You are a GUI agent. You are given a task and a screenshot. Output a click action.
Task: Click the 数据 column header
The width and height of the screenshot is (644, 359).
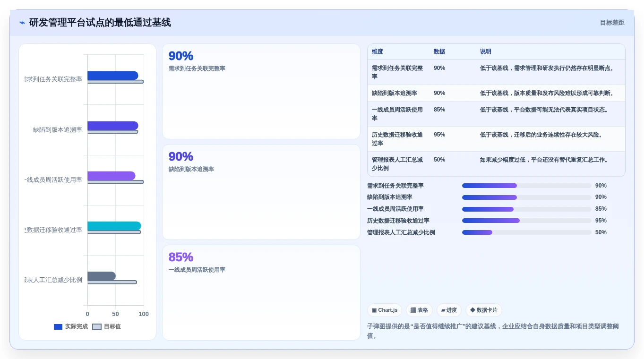[x=439, y=52]
